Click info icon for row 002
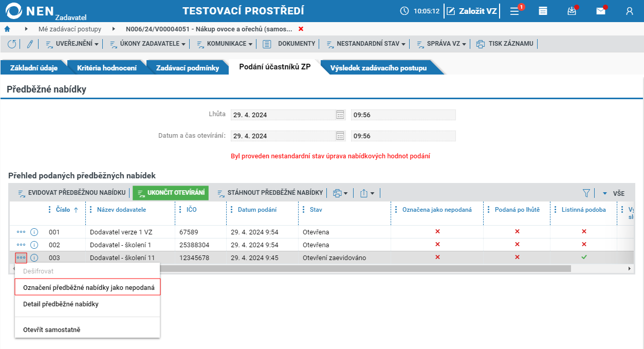Screen dimensions: 644x349 pos(34,245)
